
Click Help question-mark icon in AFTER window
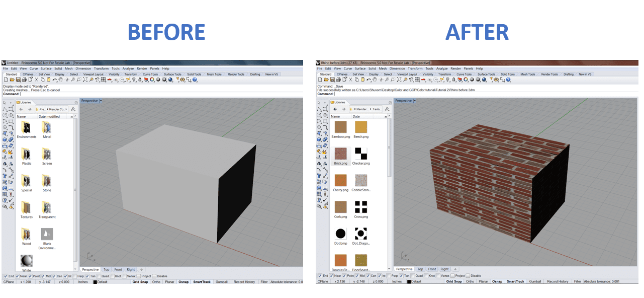(x=509, y=80)
